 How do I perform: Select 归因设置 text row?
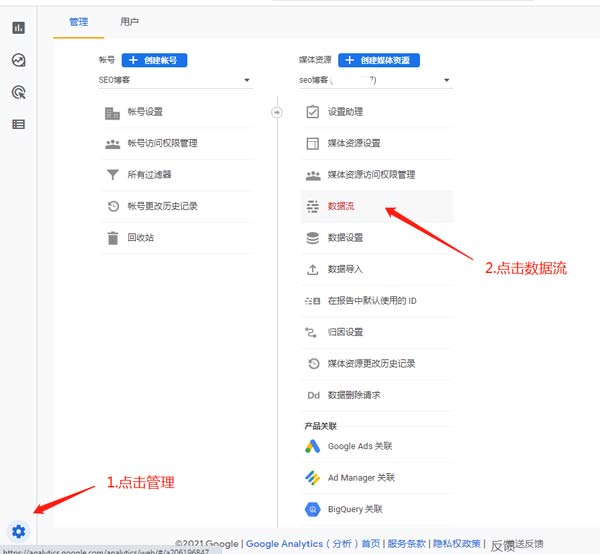point(345,332)
